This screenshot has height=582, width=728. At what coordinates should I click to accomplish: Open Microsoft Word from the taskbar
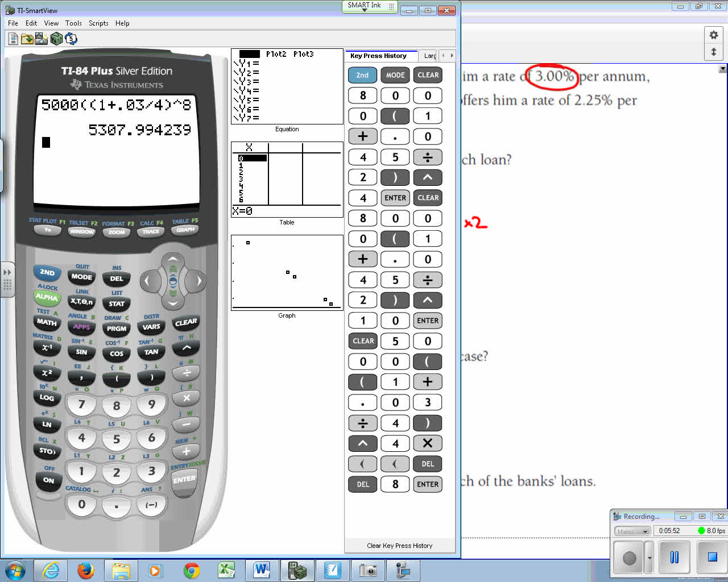click(262, 570)
